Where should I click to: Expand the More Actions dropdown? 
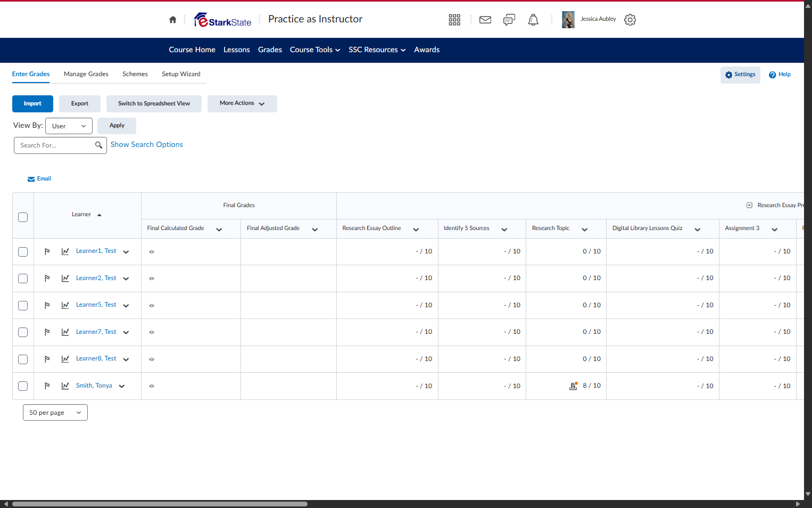point(242,104)
